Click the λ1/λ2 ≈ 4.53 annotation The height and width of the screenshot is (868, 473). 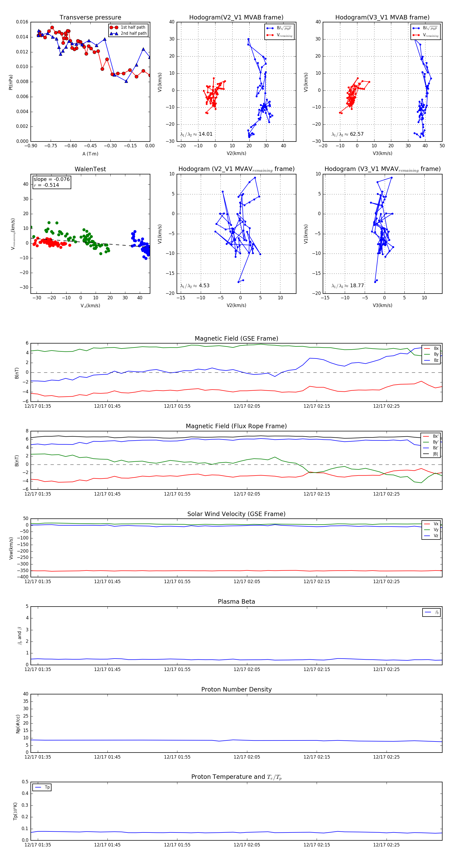[194, 286]
